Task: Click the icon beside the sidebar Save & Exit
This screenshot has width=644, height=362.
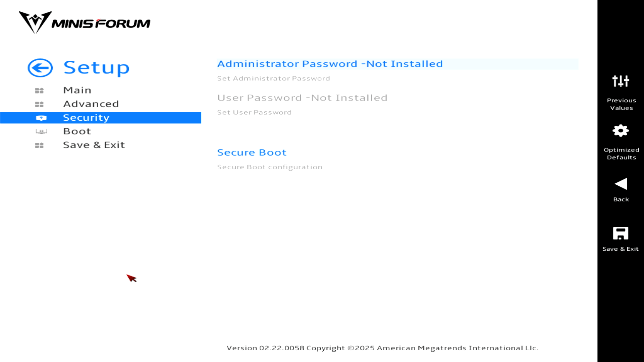Action: point(40,145)
